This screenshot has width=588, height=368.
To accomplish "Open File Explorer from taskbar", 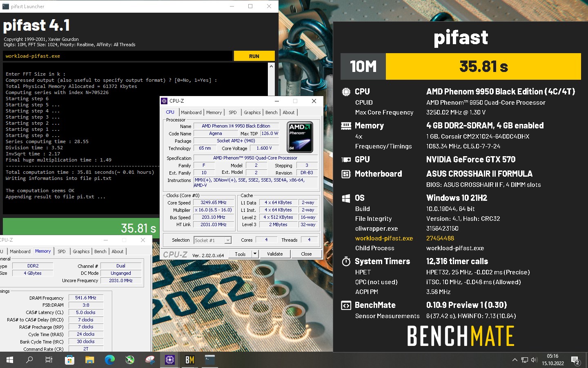I will pyautogui.click(x=89, y=360).
